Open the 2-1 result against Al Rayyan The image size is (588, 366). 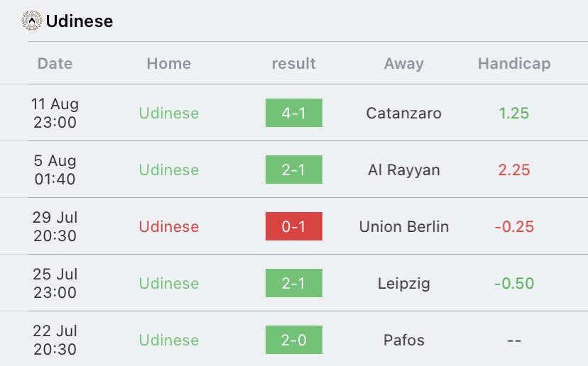coord(293,170)
